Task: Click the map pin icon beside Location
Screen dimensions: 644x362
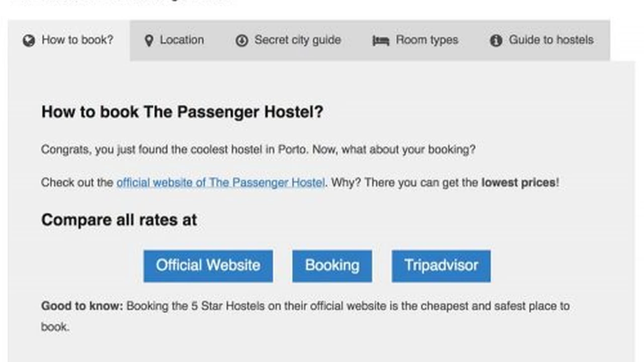Action: tap(148, 41)
